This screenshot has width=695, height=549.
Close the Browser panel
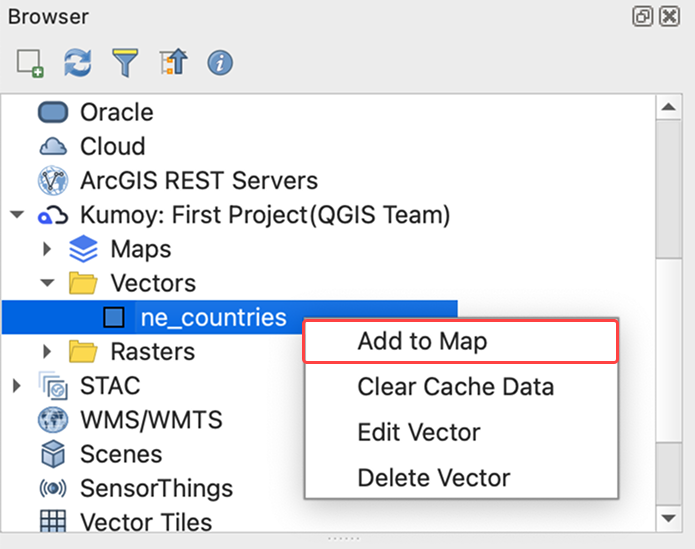[x=669, y=17]
